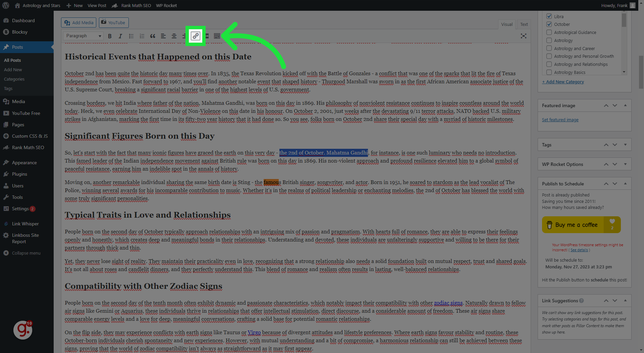
Task: Move Featured image panel down
Action: 615,105
